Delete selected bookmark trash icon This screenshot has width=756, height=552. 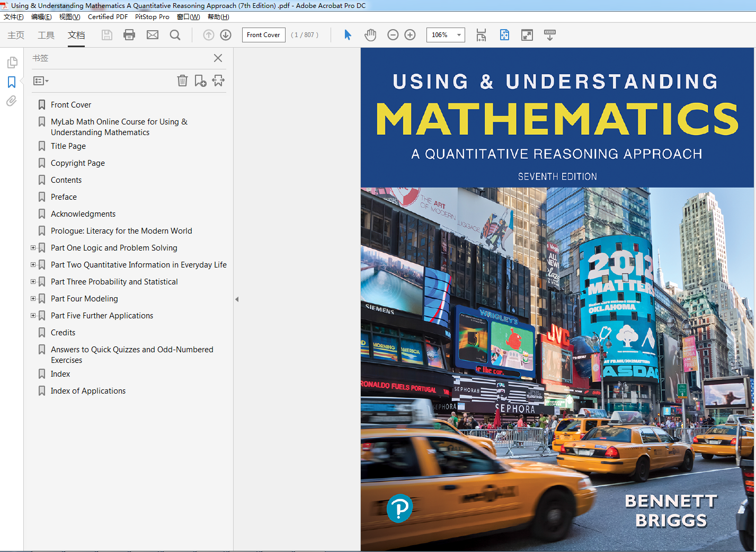coord(182,81)
